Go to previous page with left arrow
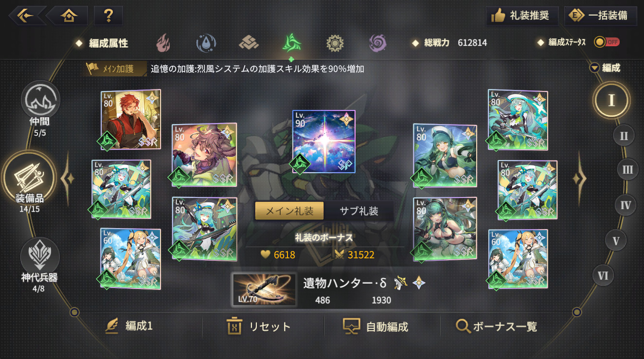 pyautogui.click(x=68, y=179)
